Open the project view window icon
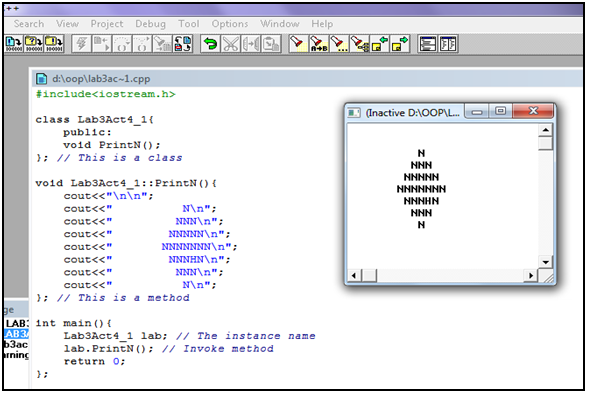The width and height of the screenshot is (589, 393). [x=427, y=44]
